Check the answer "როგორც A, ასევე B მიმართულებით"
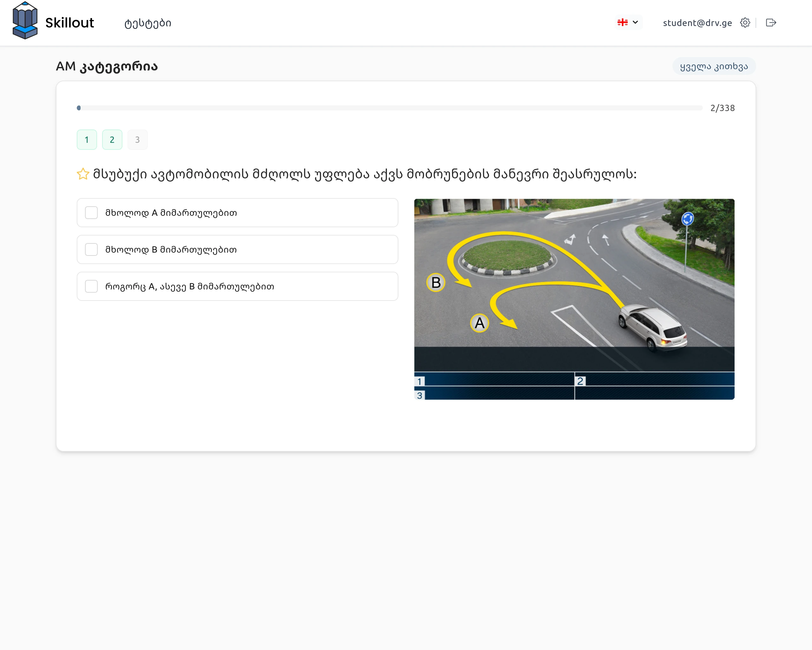 tap(91, 286)
